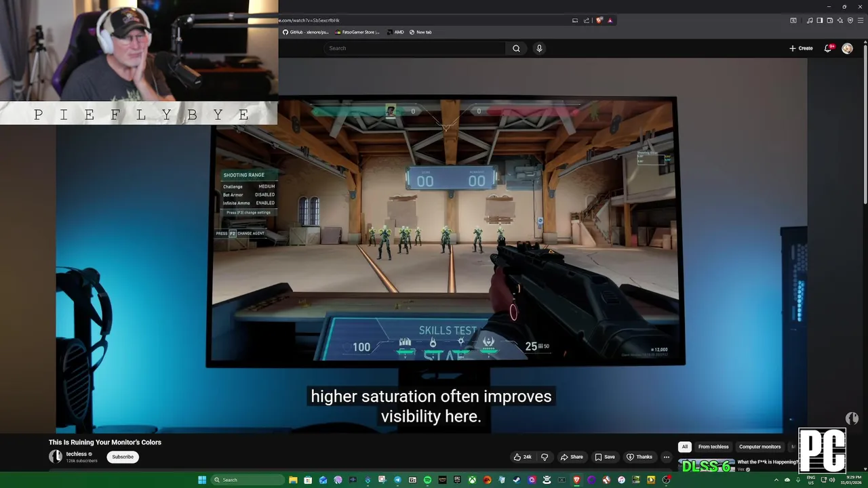Open Telegram from the taskbar
Image resolution: width=868 pixels, height=488 pixels.
[x=397, y=480]
